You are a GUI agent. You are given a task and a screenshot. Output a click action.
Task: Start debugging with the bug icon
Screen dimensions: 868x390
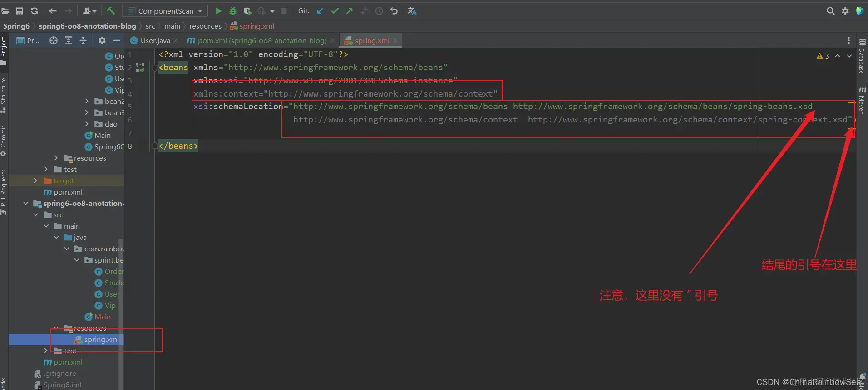233,11
